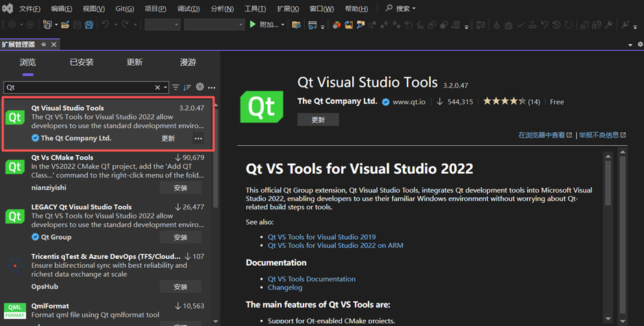Click the new project toolbar icon
Image resolution: width=644 pixels, height=326 pixels.
(x=47, y=25)
